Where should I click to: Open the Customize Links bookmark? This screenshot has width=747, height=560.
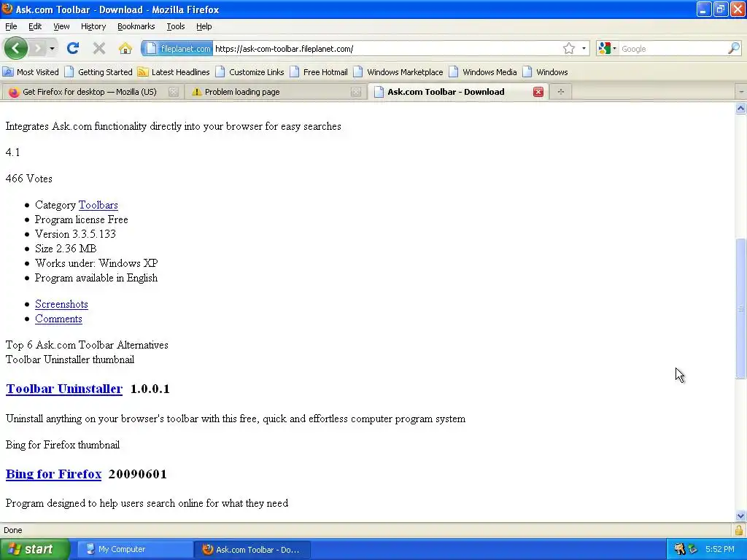click(x=249, y=72)
